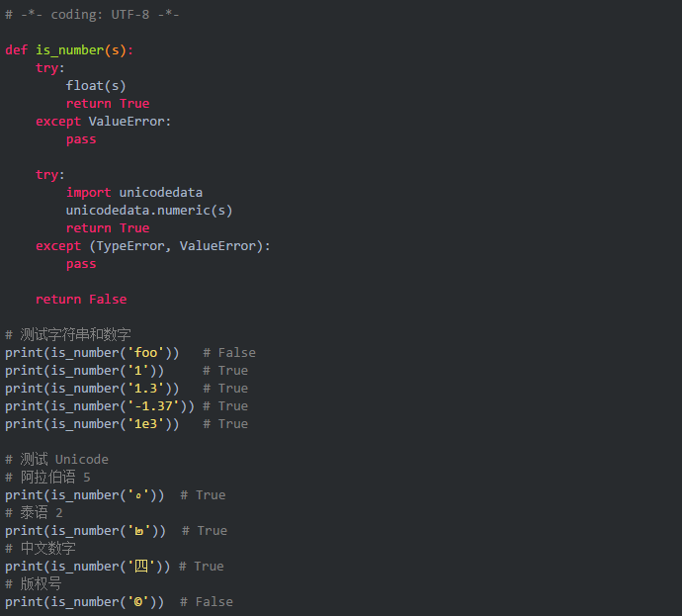Click the 'import unicodedata' line
Viewport: 682px width, 616px height.
click(x=134, y=192)
